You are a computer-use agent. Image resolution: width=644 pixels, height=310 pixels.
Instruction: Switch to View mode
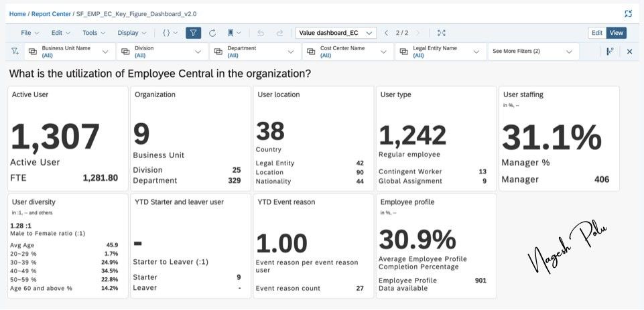(x=616, y=33)
